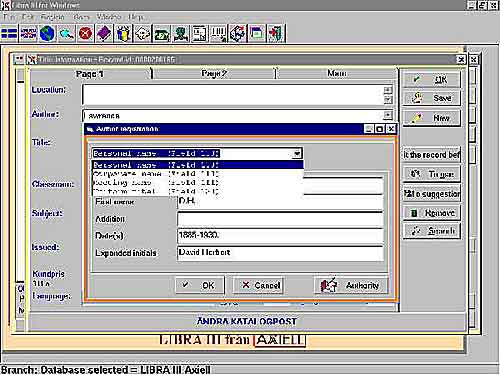Click the New button
Image resolution: width=500 pixels, height=375 pixels.
pos(432,118)
